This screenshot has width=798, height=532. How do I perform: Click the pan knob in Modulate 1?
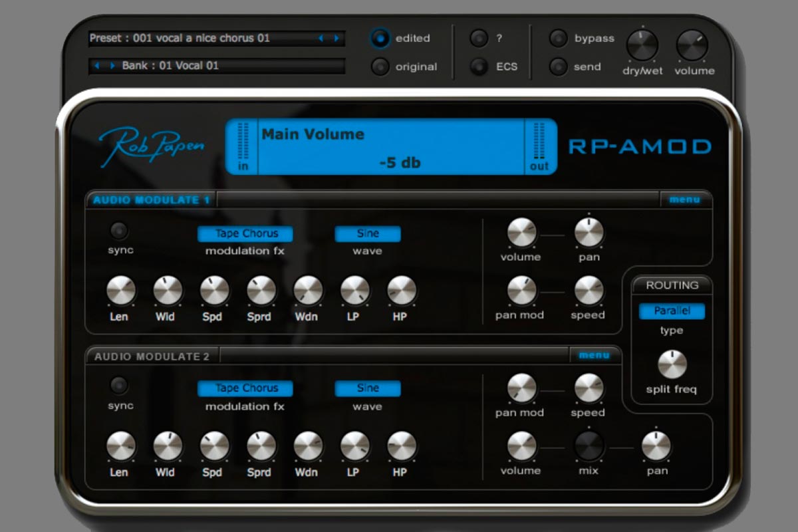coord(589,233)
